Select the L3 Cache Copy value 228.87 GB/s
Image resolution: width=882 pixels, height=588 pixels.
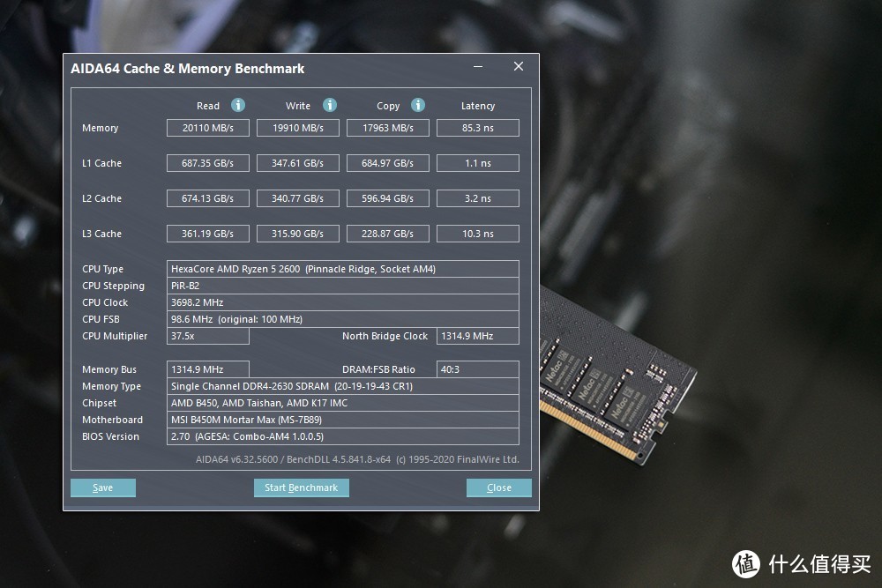(388, 234)
